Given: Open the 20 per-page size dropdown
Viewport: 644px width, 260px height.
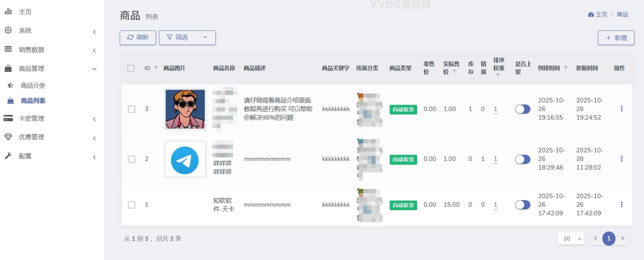Looking at the screenshot, I should pyautogui.click(x=571, y=238).
